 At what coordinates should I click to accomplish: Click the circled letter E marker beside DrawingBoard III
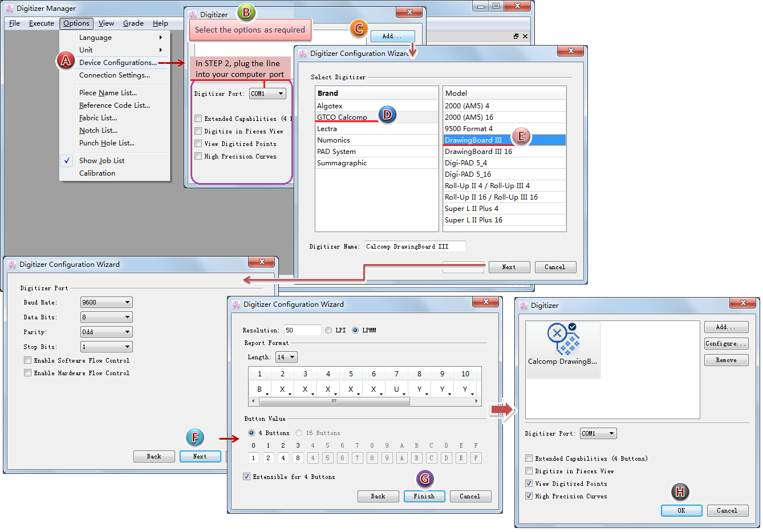pos(521,136)
